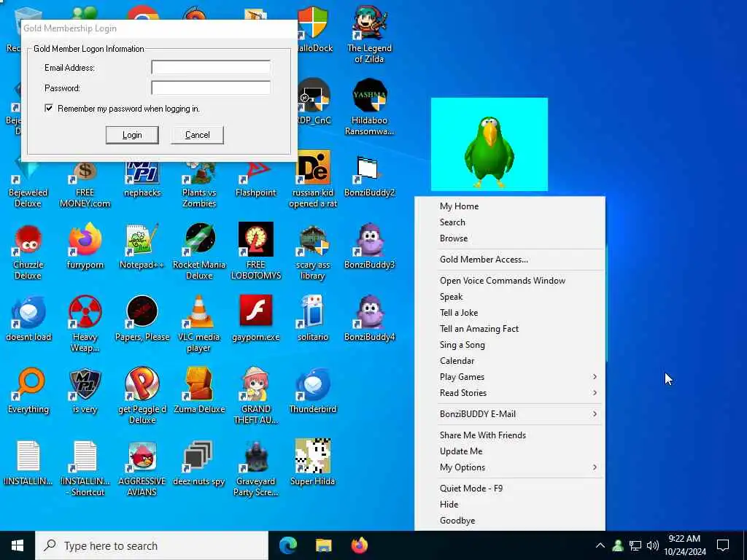Viewport: 747px width, 560px height.
Task: Click the taskbar search box
Action: (152, 545)
